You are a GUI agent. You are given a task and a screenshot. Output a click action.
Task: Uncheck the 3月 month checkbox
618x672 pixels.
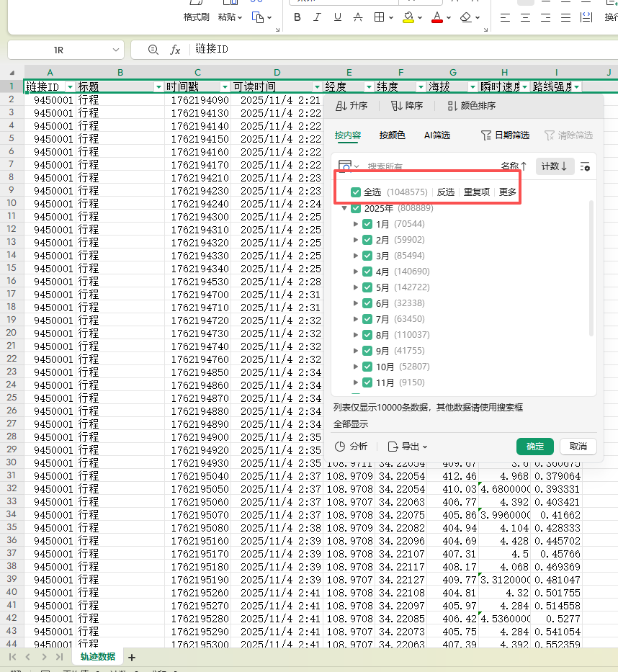[367, 256]
